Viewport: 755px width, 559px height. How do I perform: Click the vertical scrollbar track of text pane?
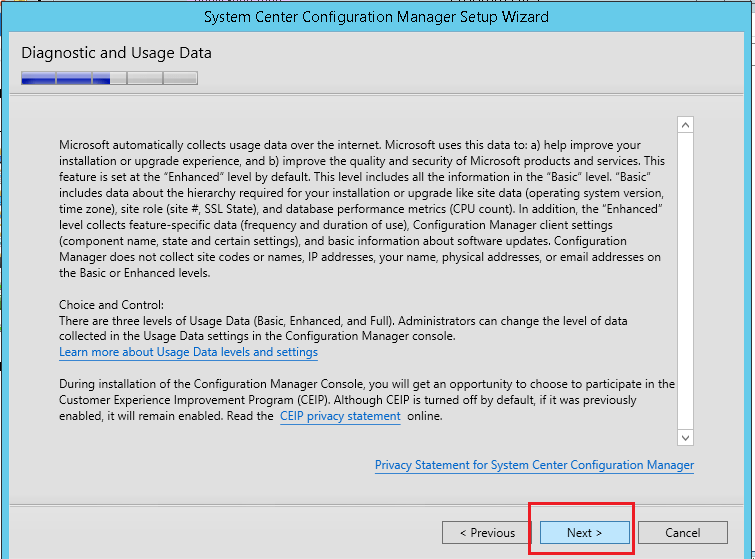pyautogui.click(x=685, y=280)
